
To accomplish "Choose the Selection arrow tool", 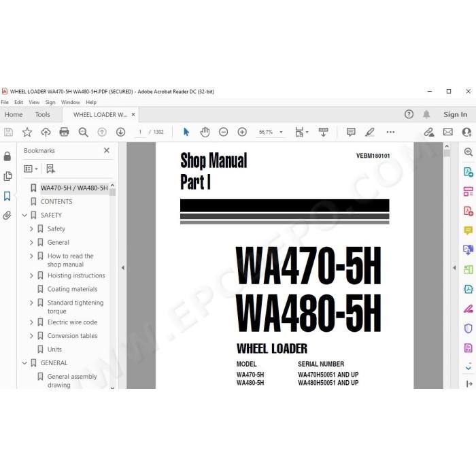I will click(x=186, y=132).
